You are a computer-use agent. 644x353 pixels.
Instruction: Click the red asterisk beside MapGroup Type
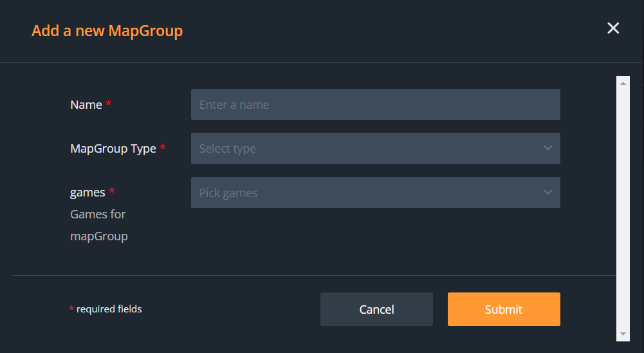pyautogui.click(x=163, y=148)
